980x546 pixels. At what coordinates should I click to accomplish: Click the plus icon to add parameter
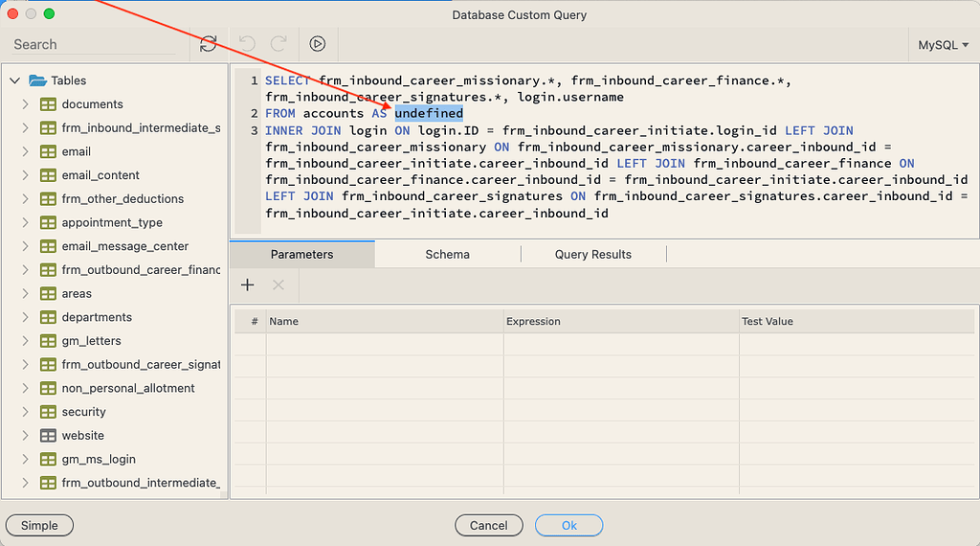247,284
